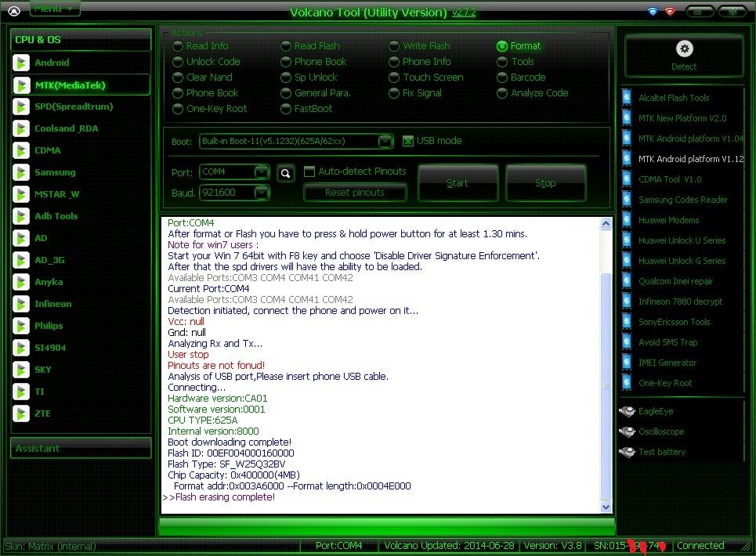This screenshot has width=756, height=556.
Task: Open SonyEricsson Tools icon
Action: [627, 321]
